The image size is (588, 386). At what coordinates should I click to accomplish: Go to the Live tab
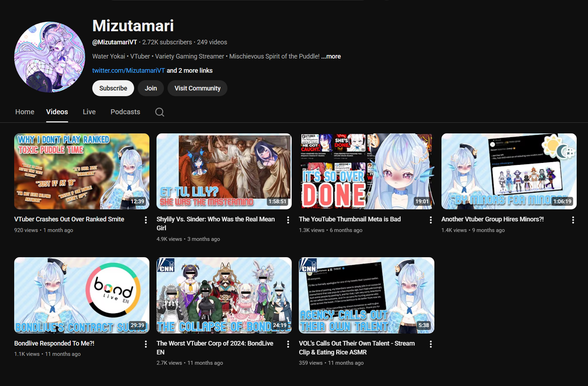point(89,112)
